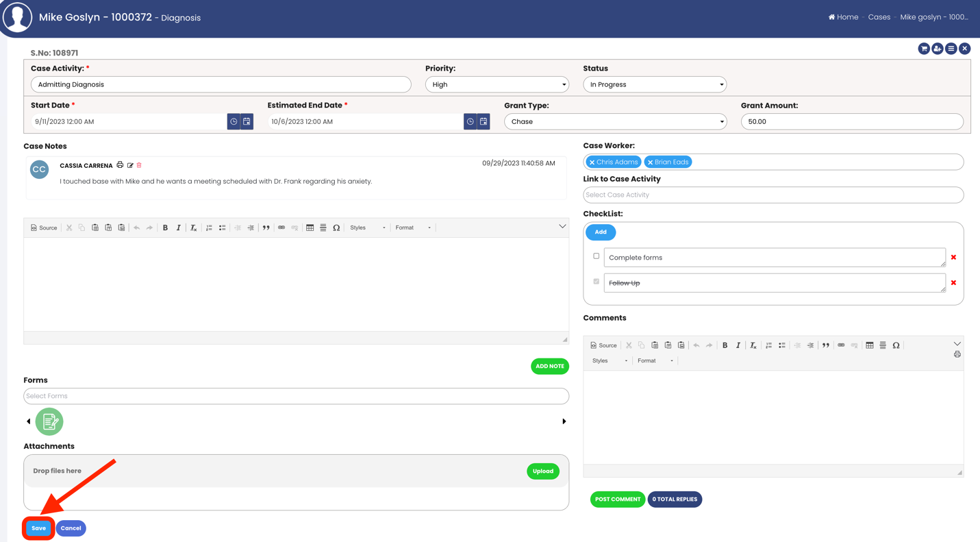
Task: Toggle Bold in Case Notes editor
Action: tap(165, 227)
